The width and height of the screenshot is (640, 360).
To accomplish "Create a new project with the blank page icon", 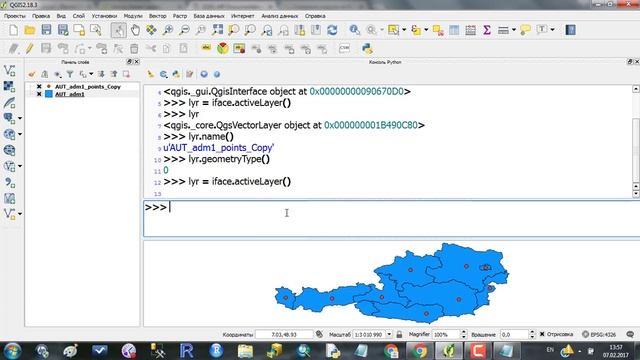I will [13, 30].
